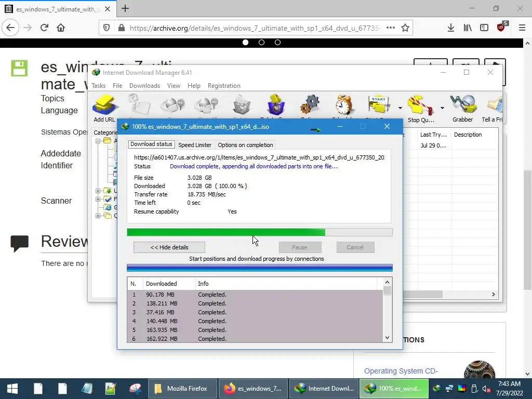Open the Tasks menu in IDM

pos(98,86)
